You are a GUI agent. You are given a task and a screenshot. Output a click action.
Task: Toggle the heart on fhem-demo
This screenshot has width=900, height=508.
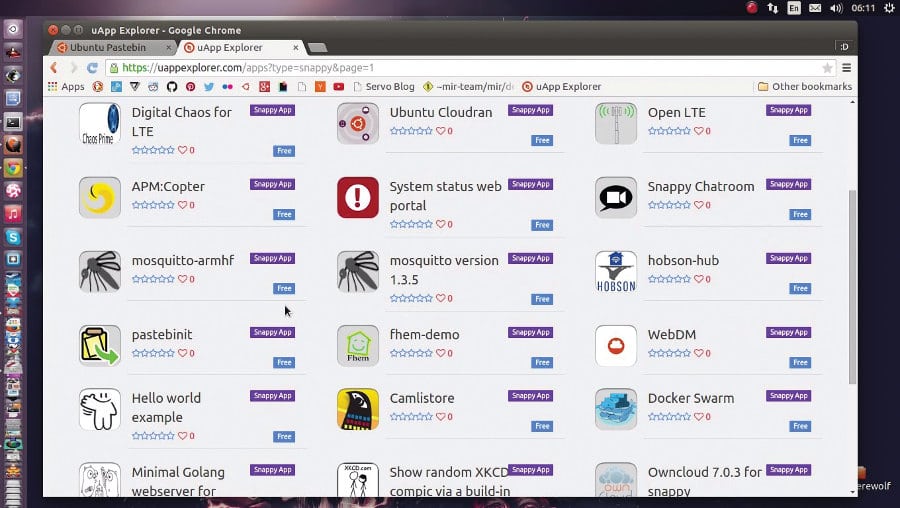[441, 354]
